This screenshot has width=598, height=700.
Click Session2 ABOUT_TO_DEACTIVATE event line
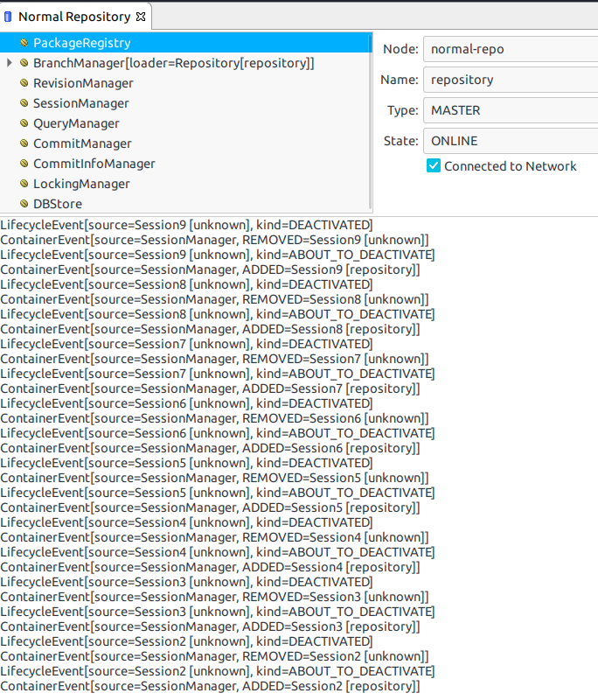pyautogui.click(x=218, y=671)
